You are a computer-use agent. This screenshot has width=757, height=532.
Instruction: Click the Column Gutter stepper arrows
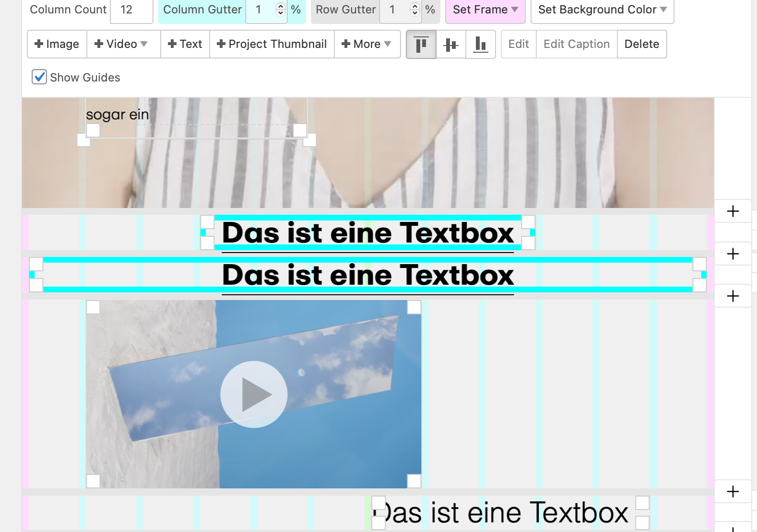(x=281, y=10)
